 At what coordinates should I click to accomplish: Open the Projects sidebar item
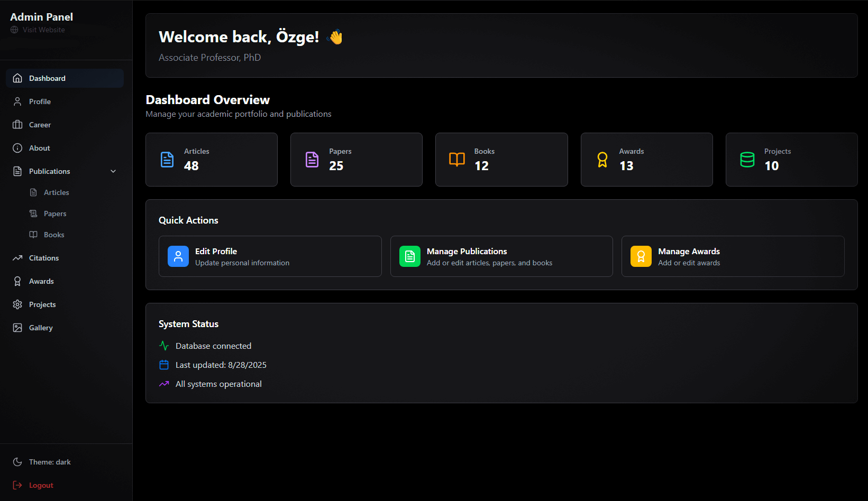pyautogui.click(x=65, y=304)
